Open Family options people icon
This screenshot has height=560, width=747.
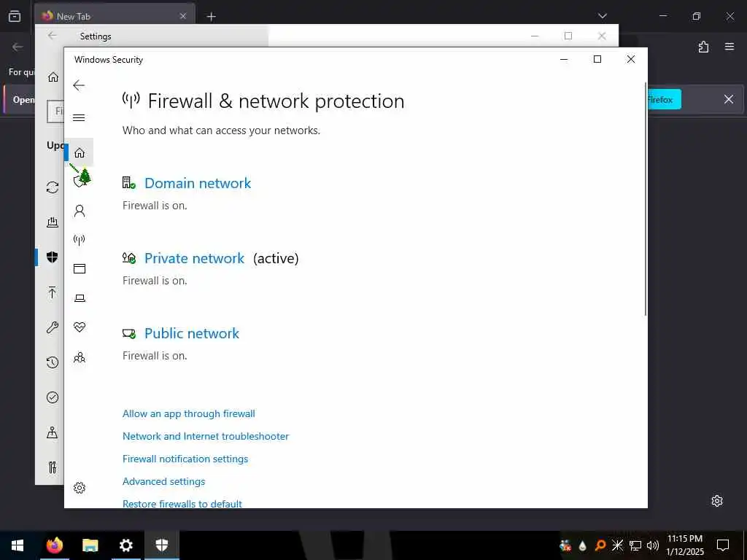[x=80, y=357]
